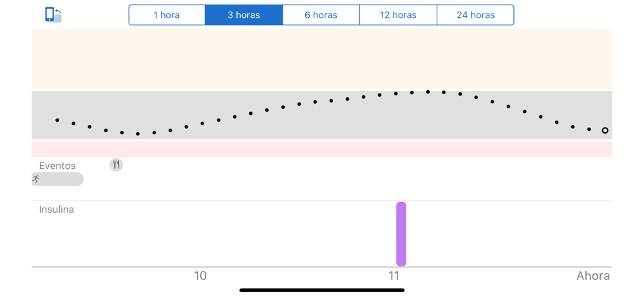Select the current glucose reading open circle
The image size is (644, 298).
605,130
